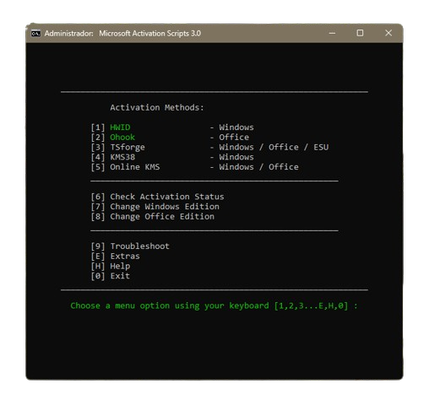This screenshot has width=445, height=400.
Task: Minimize the Microsoft Activation Scripts window
Action: pyautogui.click(x=332, y=33)
